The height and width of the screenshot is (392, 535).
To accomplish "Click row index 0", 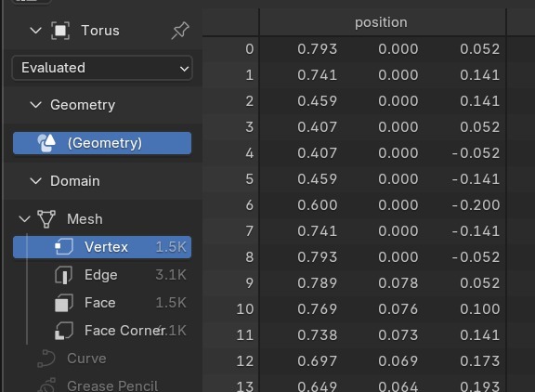I will click(x=250, y=49).
